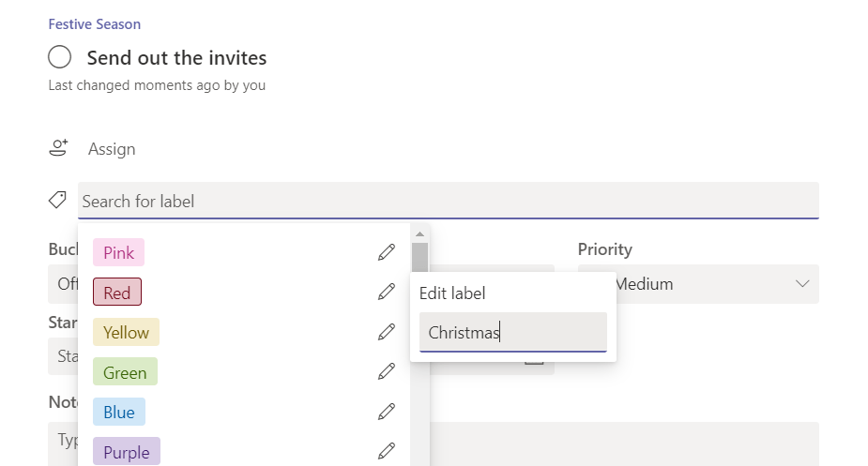Select the Blue label
This screenshot has height=466, width=868.
pyautogui.click(x=119, y=413)
